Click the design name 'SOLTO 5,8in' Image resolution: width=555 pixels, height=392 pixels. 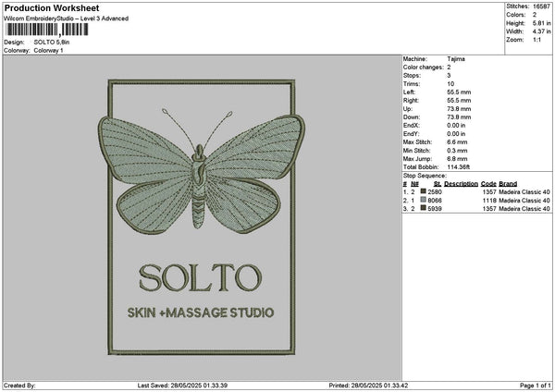coord(52,43)
